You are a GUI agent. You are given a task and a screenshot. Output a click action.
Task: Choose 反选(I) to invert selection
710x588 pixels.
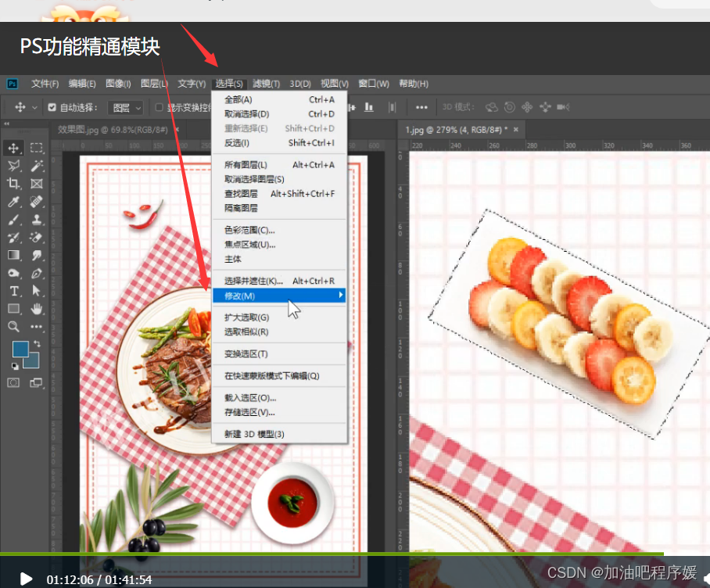click(279, 143)
